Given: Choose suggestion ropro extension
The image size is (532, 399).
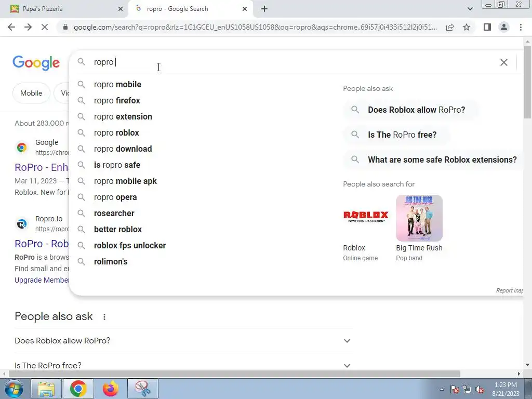Looking at the screenshot, I should [123, 117].
